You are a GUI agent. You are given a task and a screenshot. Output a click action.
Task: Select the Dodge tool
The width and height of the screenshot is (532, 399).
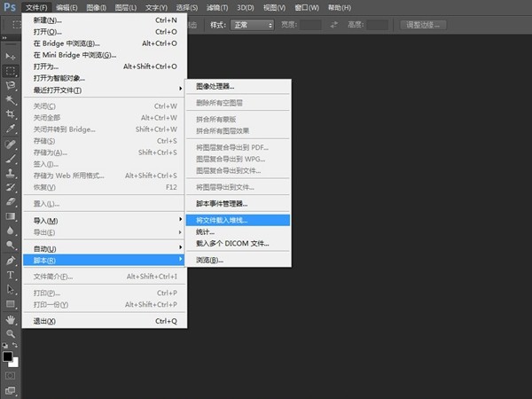[10, 245]
